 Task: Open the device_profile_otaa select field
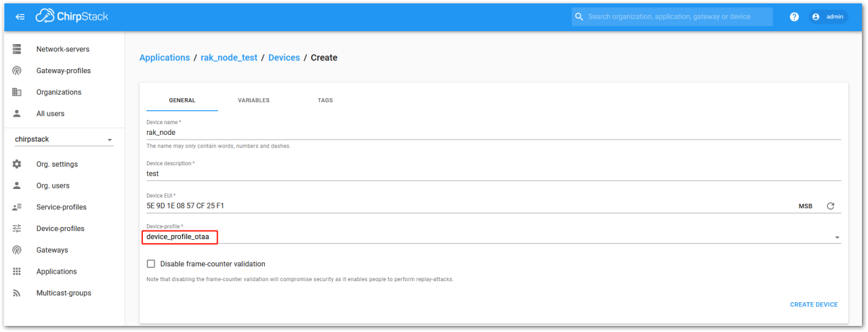tap(494, 237)
